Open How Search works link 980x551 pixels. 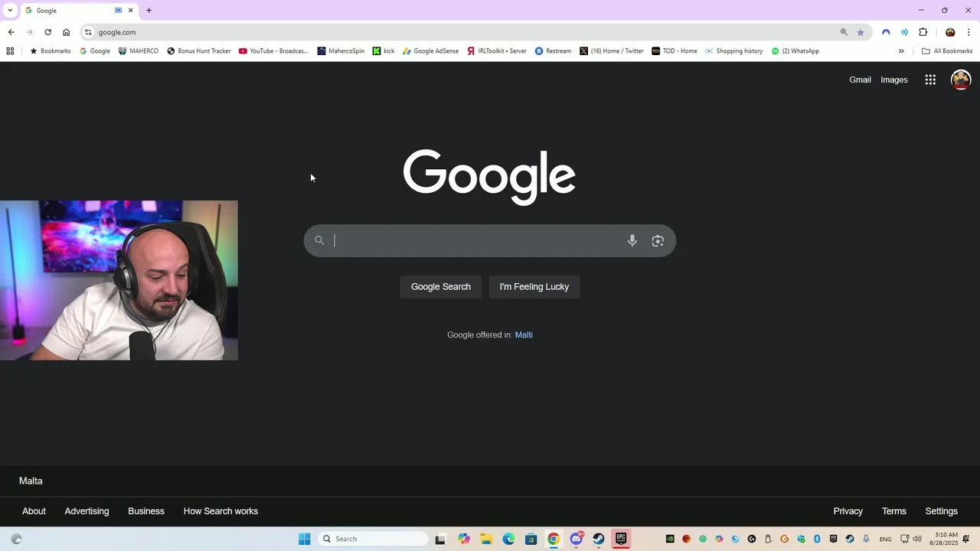[220, 511]
